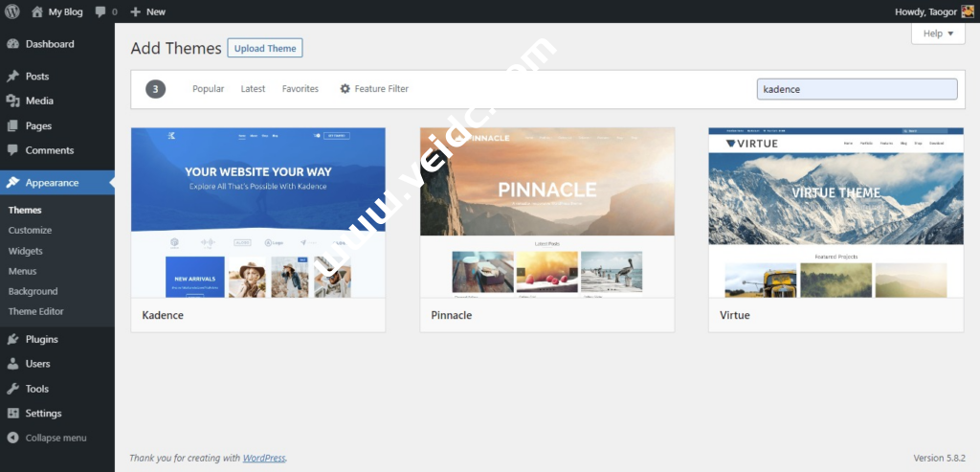Image resolution: width=980 pixels, height=472 pixels.
Task: Click the Virtue theme screenshot
Action: (836, 213)
